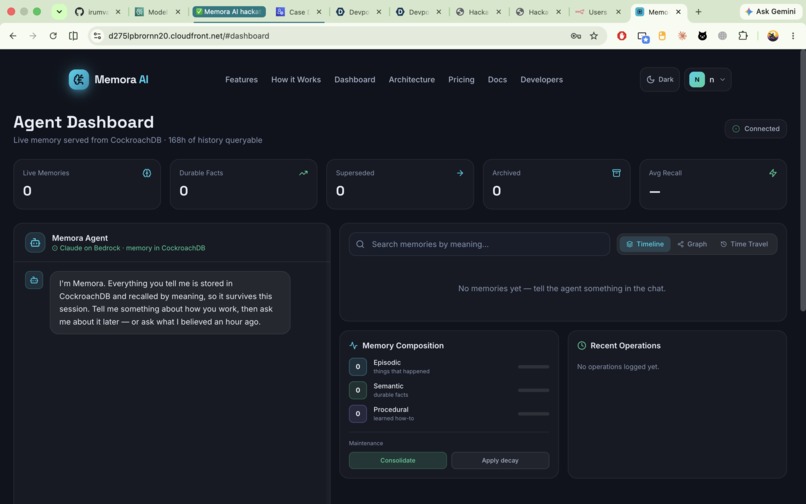Expand the user account dropdown chevron
Image resolution: width=806 pixels, height=504 pixels.
723,80
